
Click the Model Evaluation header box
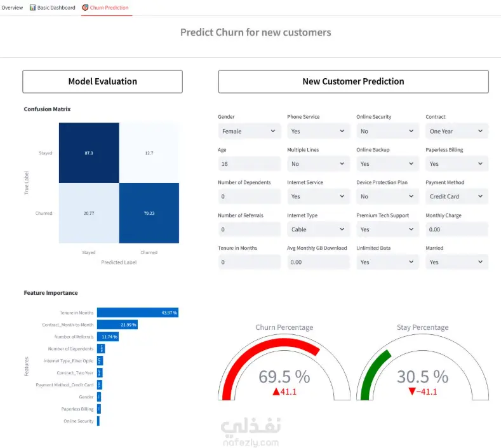[103, 81]
